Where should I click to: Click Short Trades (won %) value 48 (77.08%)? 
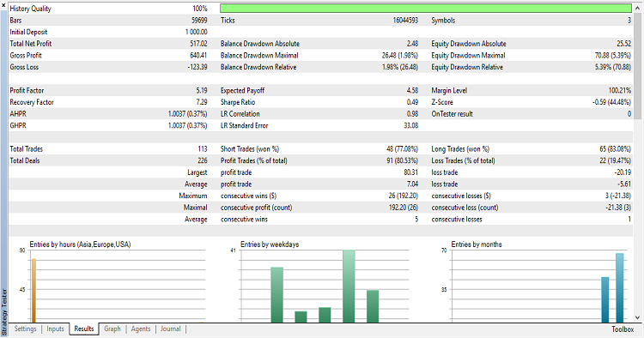402,149
